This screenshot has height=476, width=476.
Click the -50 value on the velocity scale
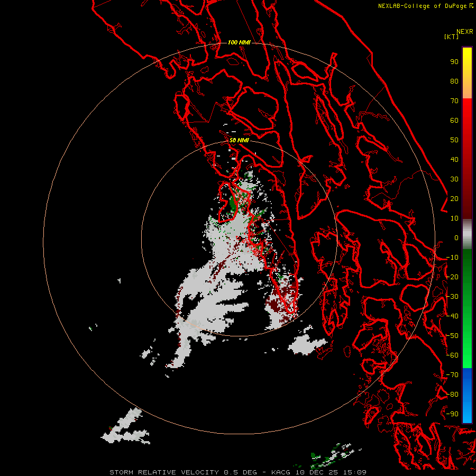coord(452,336)
